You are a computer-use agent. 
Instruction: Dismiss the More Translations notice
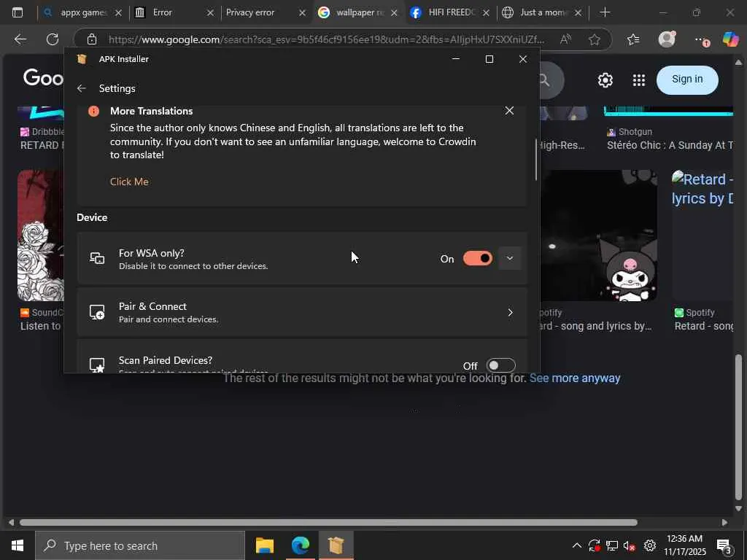[x=509, y=111]
